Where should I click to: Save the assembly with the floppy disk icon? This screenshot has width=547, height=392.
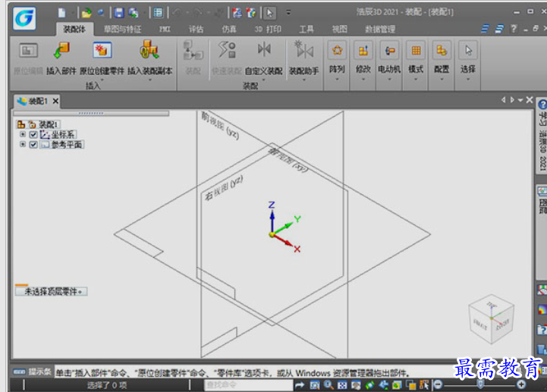[119, 13]
